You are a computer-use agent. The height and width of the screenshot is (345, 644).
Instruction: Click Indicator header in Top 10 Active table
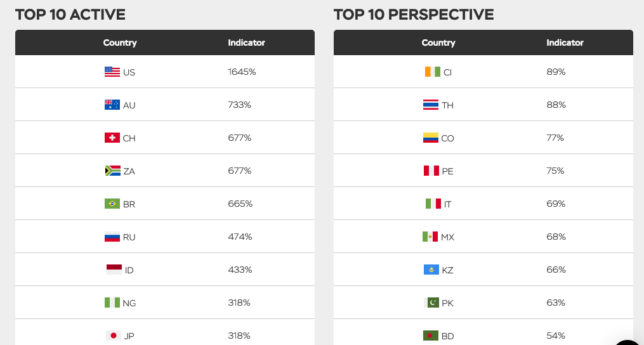point(246,43)
